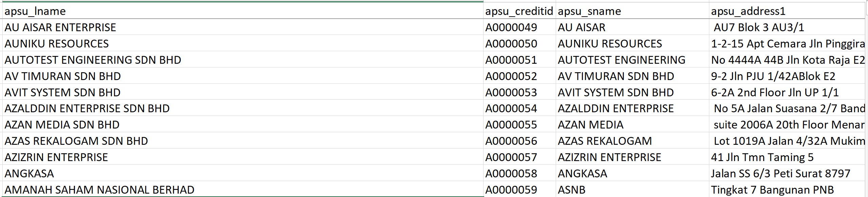This screenshot has height=197, width=868.
Task: Select credit id A0000057
Action: point(519,157)
